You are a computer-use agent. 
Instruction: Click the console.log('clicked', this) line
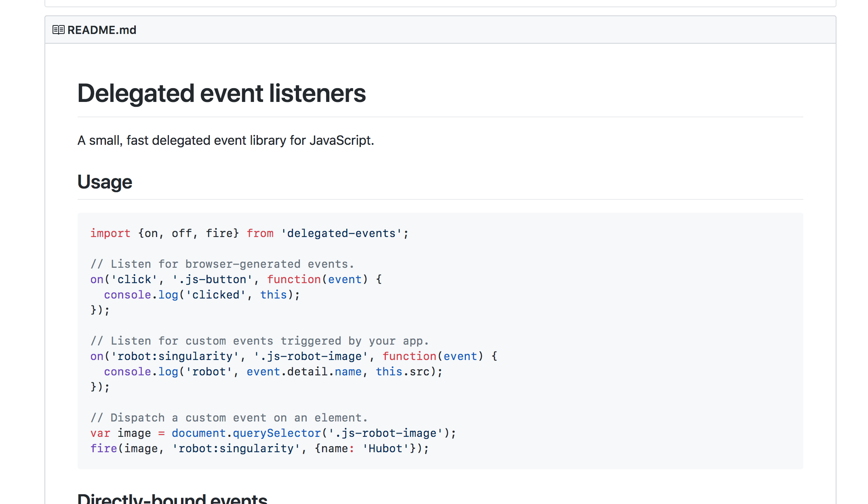click(201, 295)
